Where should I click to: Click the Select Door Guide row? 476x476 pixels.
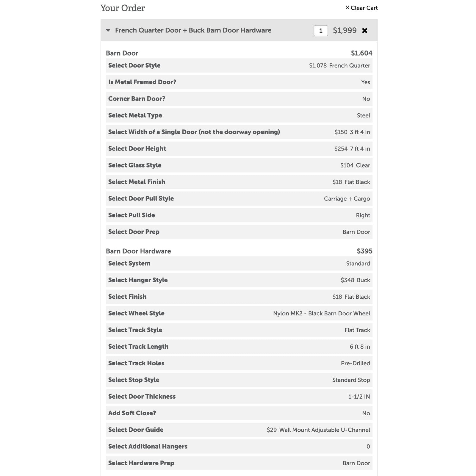pos(239,430)
